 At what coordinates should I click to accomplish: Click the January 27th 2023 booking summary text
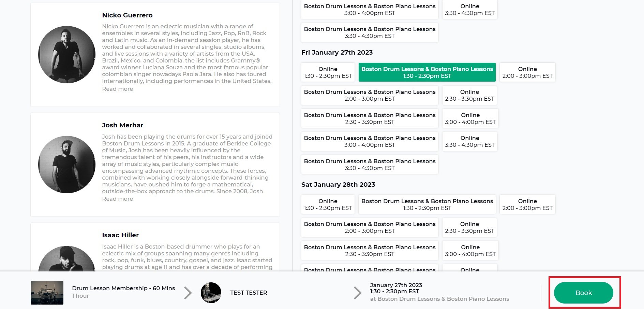(396, 285)
